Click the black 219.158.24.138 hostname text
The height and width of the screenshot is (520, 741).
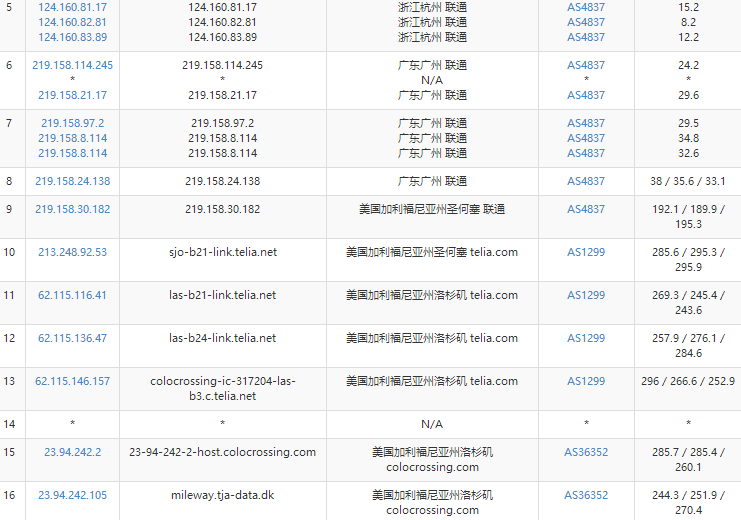tap(223, 182)
